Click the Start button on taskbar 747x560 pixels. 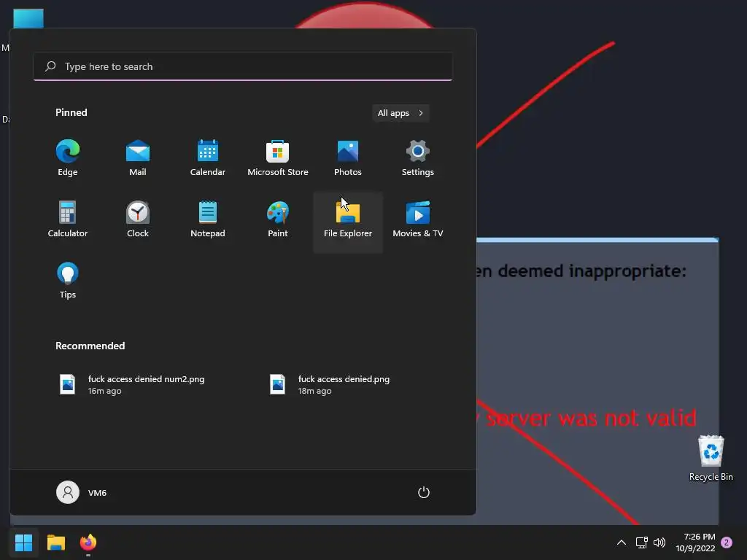coord(23,542)
